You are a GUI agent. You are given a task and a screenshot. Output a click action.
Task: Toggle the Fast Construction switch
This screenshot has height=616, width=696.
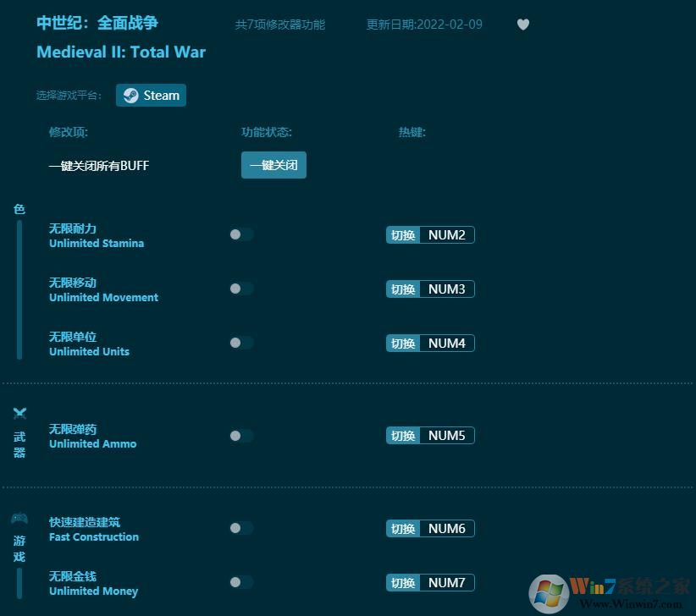(240, 529)
